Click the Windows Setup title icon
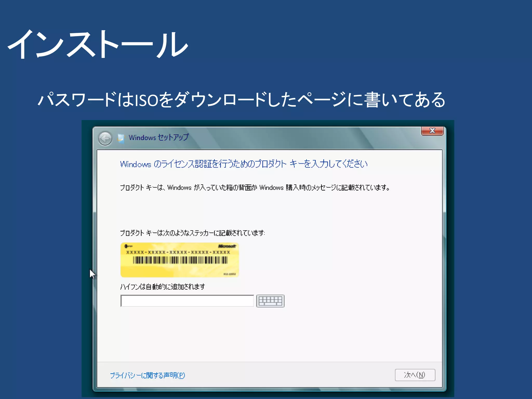 coord(121,138)
